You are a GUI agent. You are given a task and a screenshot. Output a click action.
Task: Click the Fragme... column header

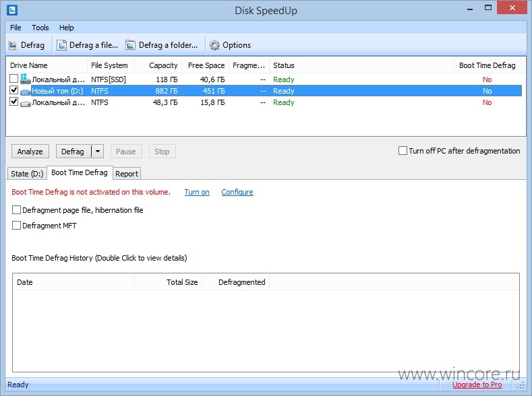point(249,65)
